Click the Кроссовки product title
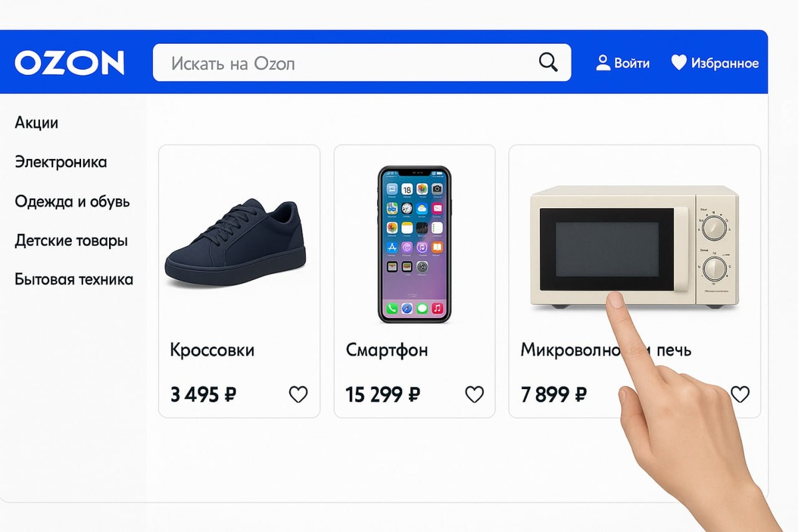Viewport: 798px width, 532px height. 212,350
